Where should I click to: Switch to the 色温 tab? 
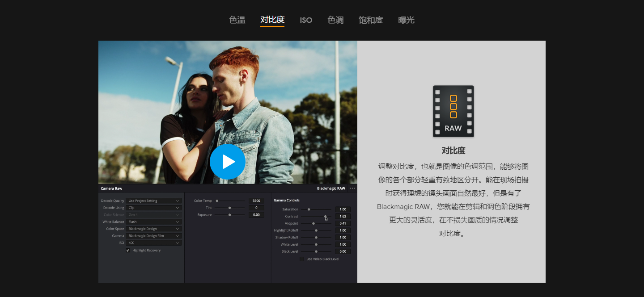(x=237, y=20)
